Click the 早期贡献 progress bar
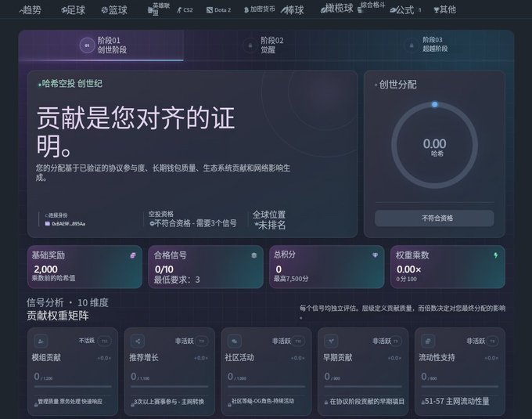Screen dimensions: 532x419 (363, 386)
